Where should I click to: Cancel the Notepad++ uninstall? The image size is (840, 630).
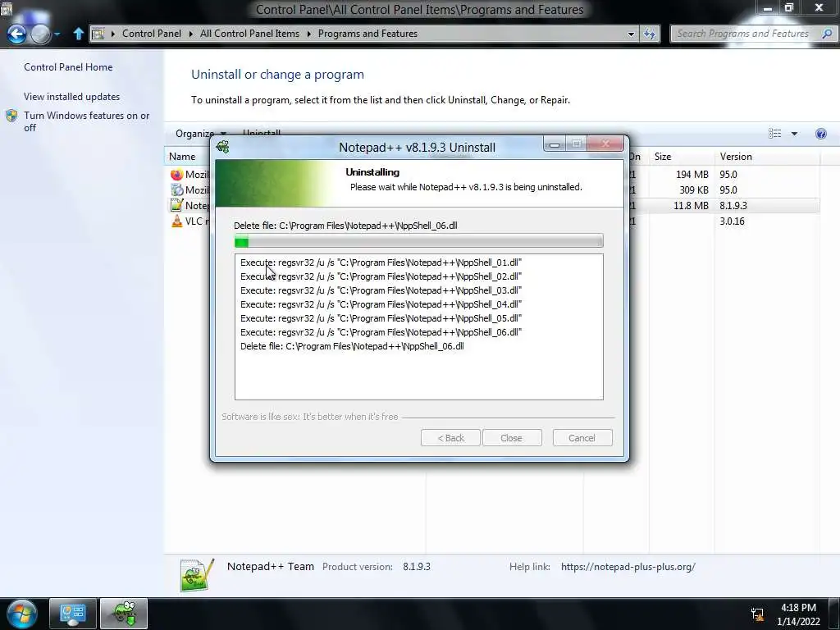pyautogui.click(x=582, y=438)
